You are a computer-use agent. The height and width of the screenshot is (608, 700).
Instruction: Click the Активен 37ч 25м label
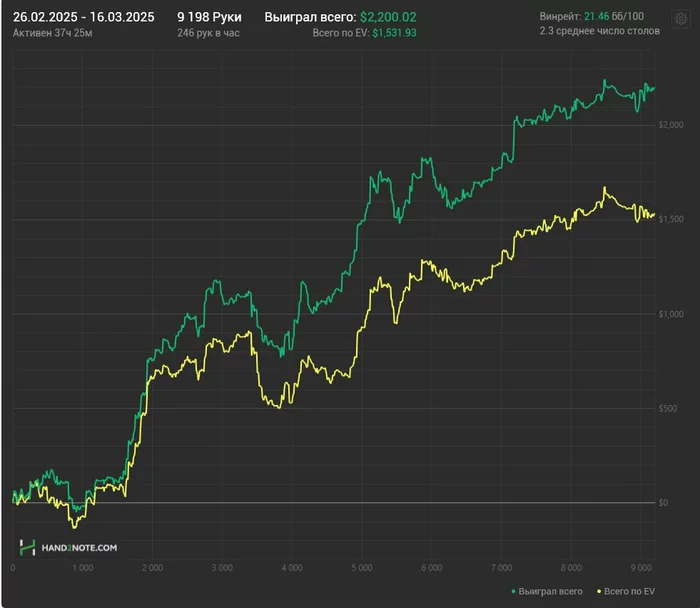coord(53,33)
